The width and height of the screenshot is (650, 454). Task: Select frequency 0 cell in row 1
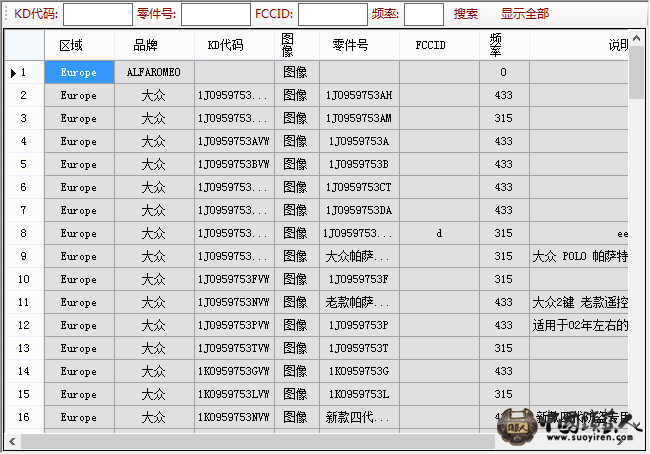504,72
